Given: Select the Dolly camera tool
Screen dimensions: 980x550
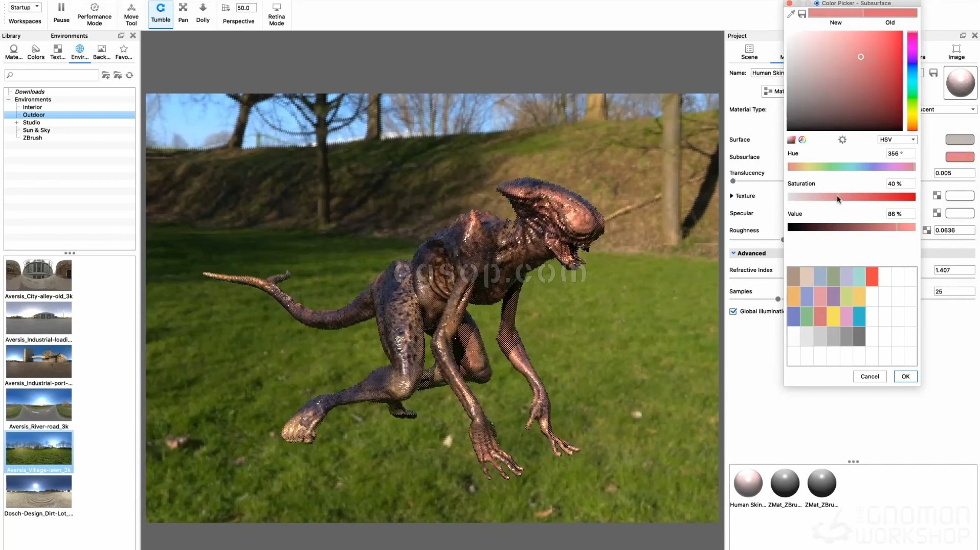Looking at the screenshot, I should coord(203,13).
